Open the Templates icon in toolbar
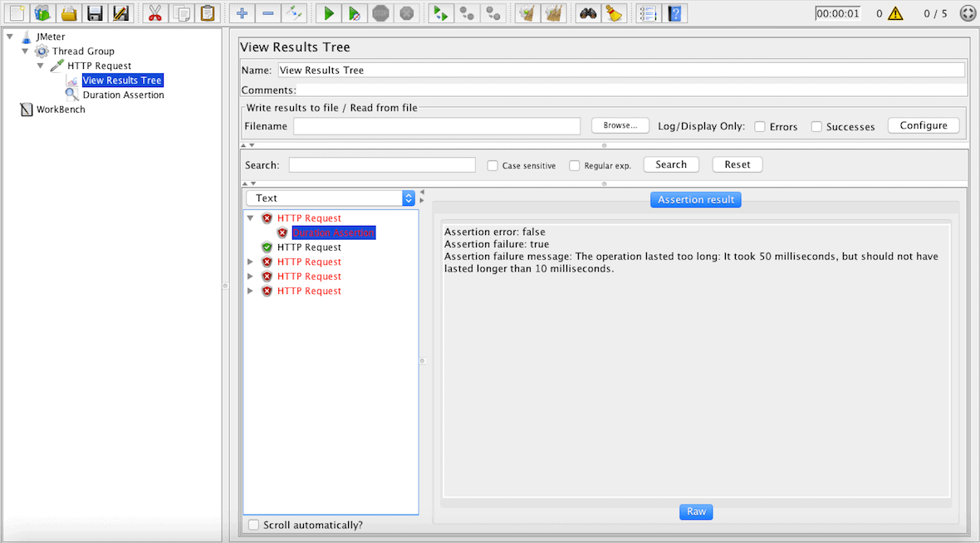This screenshot has width=980, height=543. [x=42, y=13]
